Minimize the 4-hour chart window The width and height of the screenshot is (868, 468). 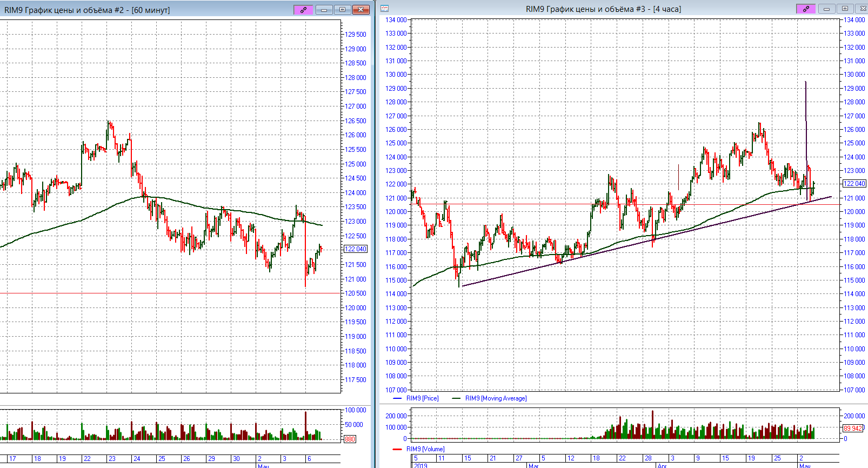(x=826, y=9)
